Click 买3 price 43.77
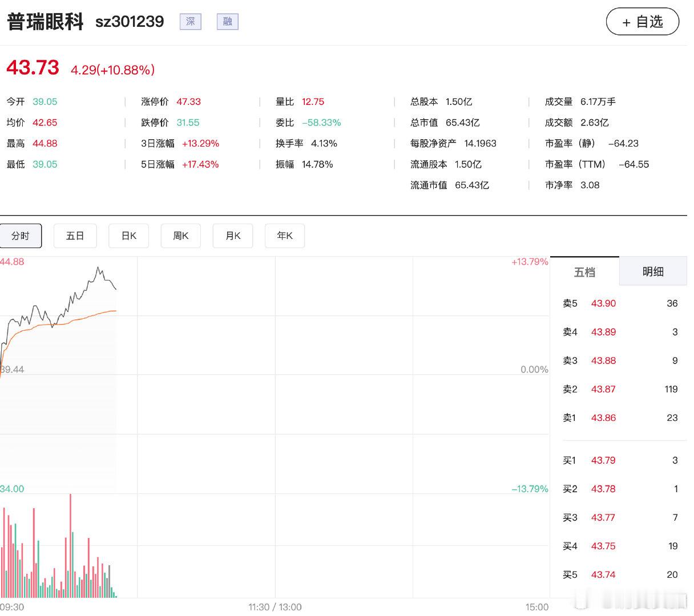 pos(603,517)
